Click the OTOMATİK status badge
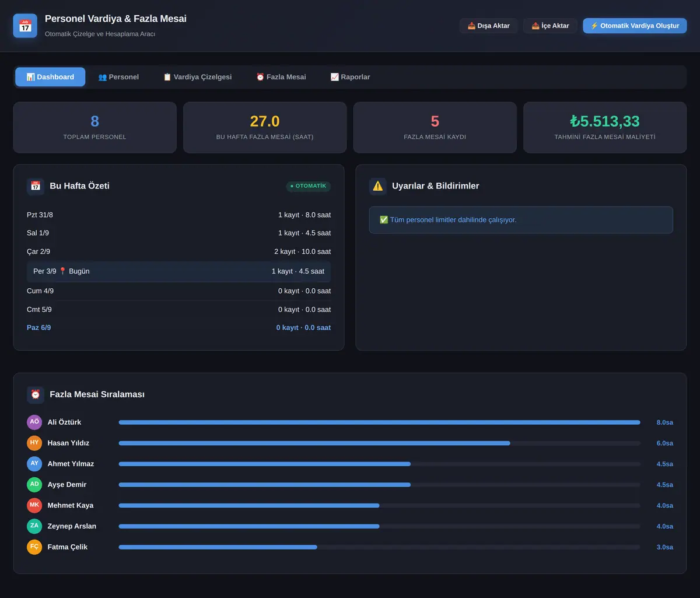The width and height of the screenshot is (700, 598). coord(309,186)
